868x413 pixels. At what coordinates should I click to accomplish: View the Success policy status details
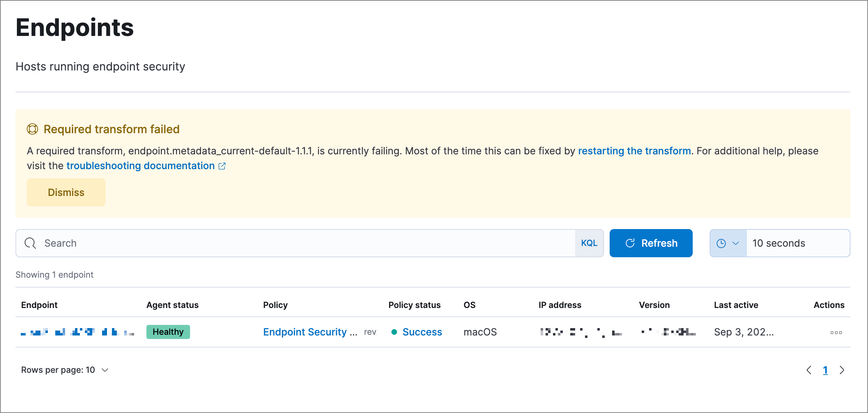pyautogui.click(x=422, y=332)
